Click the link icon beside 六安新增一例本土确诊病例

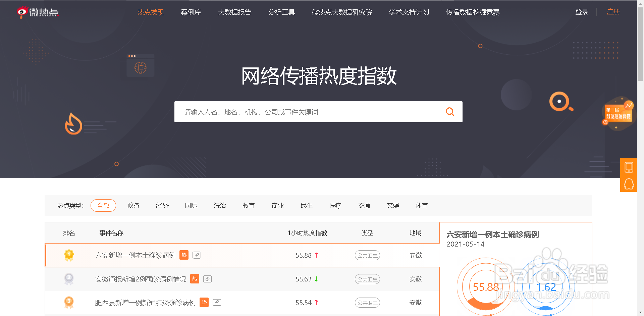click(x=197, y=255)
